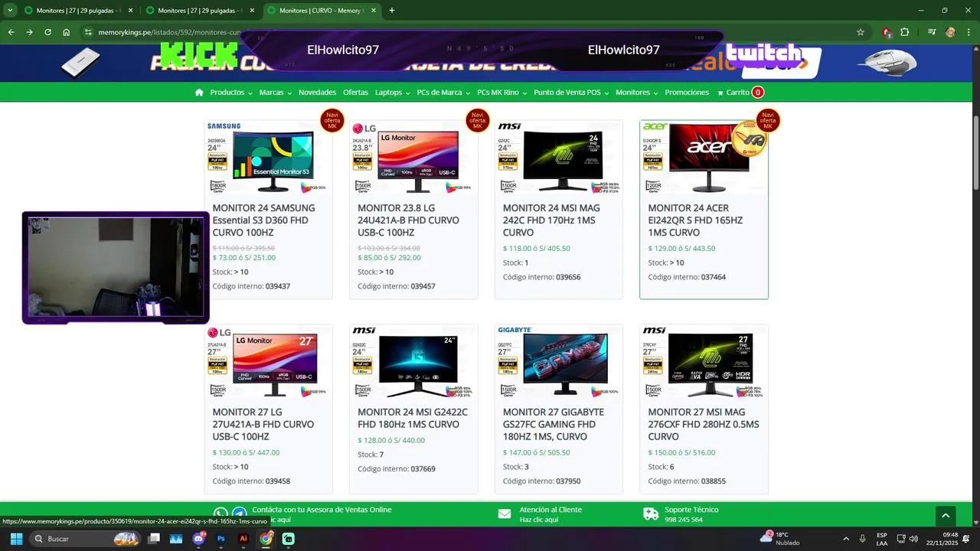Open Task View on the taskbar

(154, 539)
